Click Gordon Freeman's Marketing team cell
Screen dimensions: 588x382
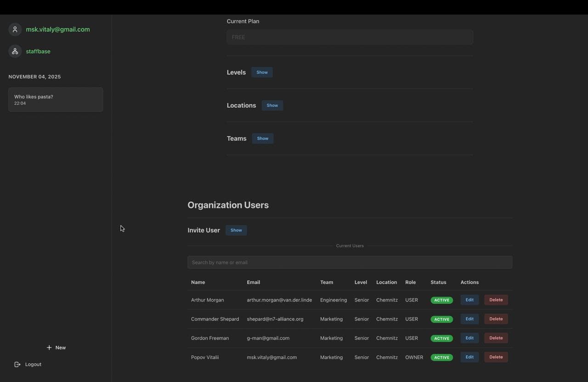(331, 338)
